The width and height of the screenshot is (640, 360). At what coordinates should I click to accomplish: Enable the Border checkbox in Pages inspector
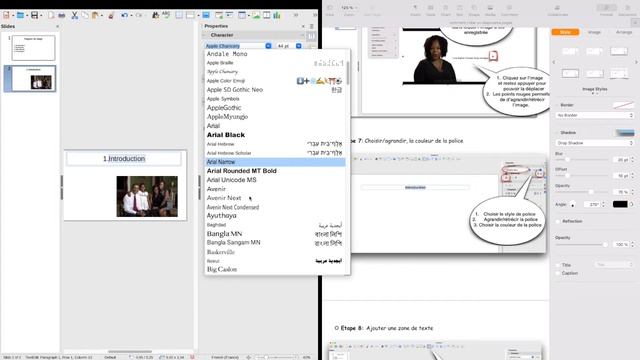click(558, 105)
